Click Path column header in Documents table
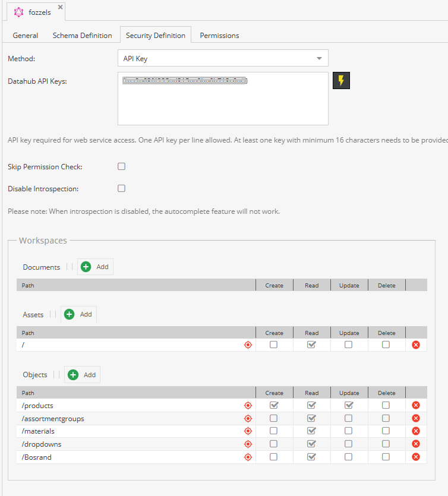This screenshot has height=496, width=448. click(136, 285)
